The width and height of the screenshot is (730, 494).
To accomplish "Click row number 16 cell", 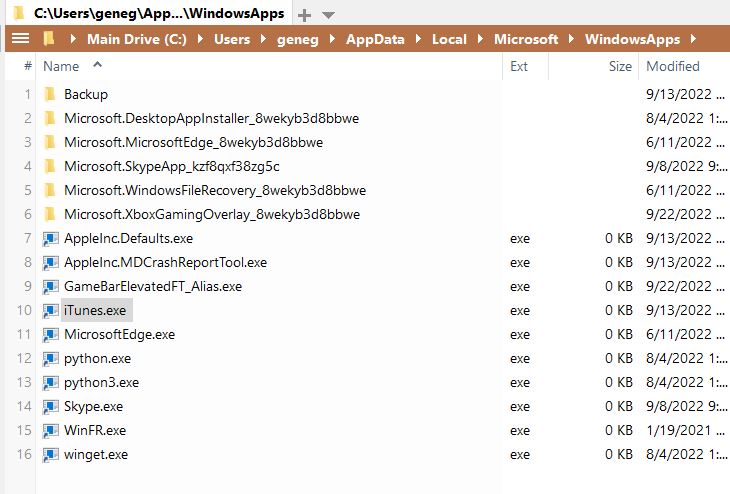I will coord(24,454).
